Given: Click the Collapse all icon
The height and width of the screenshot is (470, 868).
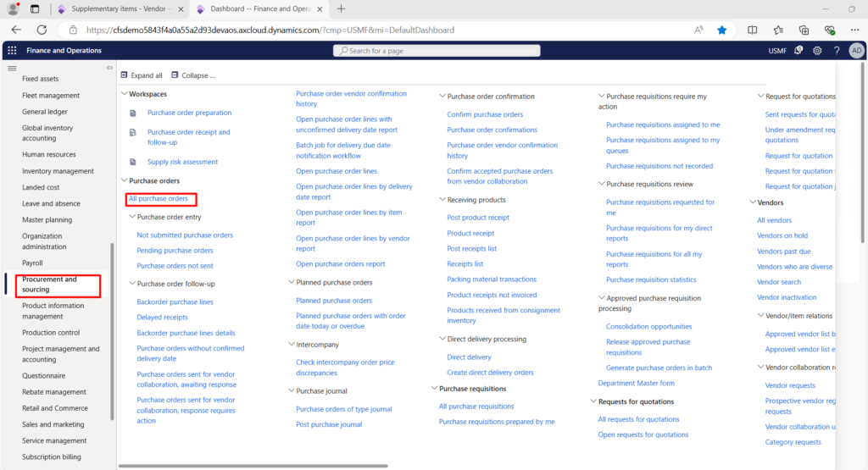Looking at the screenshot, I should pos(175,75).
